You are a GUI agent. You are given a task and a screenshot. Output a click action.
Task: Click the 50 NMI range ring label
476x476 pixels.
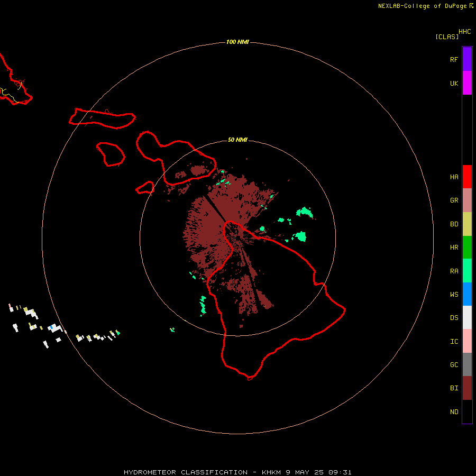(x=237, y=140)
